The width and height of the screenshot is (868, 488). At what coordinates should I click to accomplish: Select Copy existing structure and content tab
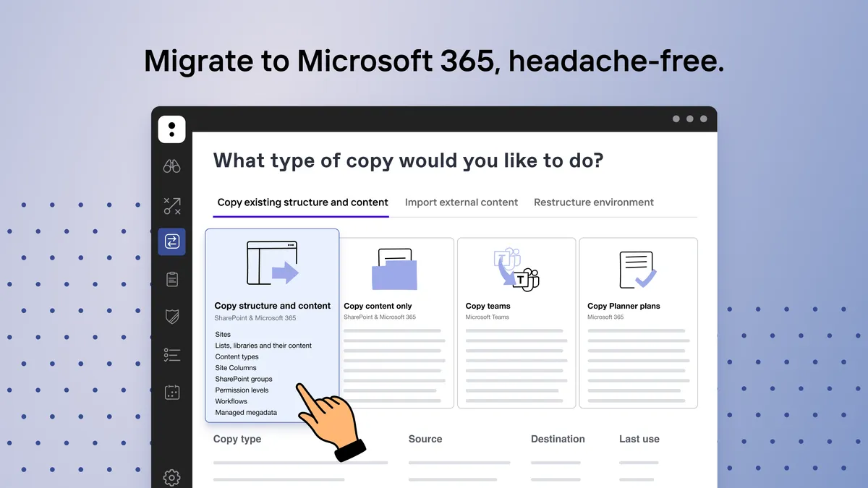pos(303,202)
